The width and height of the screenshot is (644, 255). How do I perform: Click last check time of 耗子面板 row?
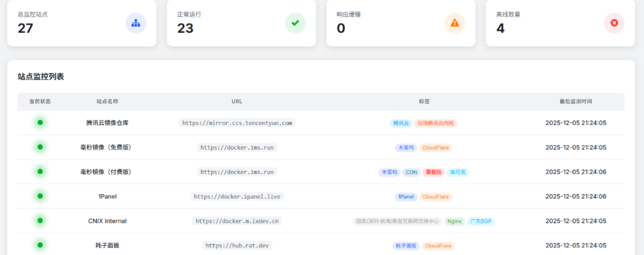576,245
